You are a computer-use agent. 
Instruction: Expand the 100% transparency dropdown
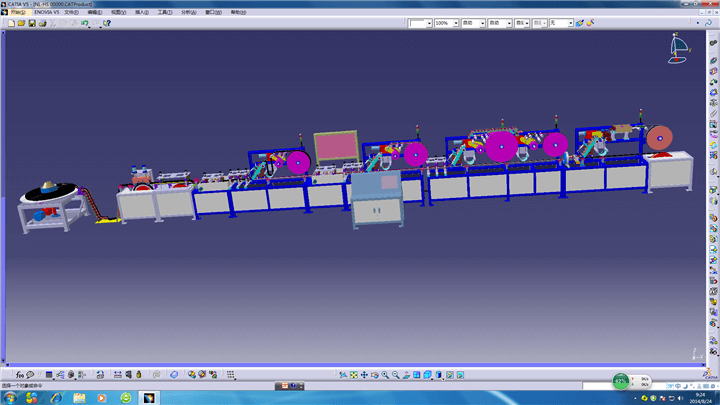(455, 23)
